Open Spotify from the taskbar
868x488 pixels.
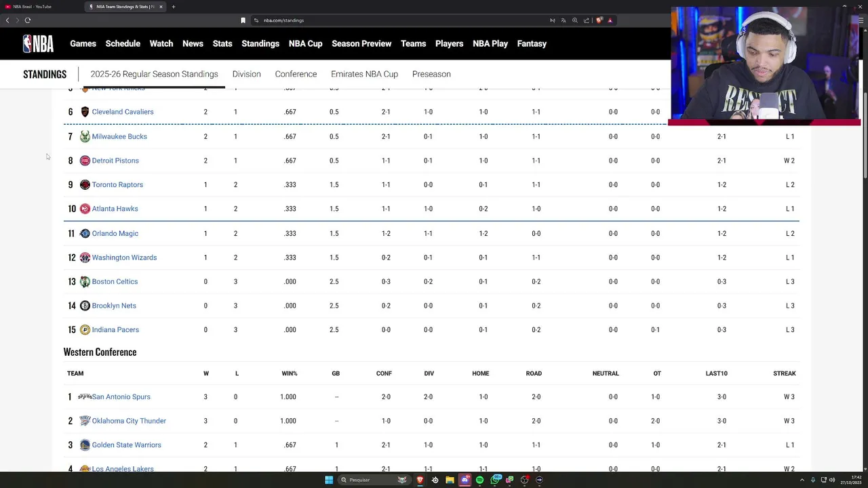479,480
